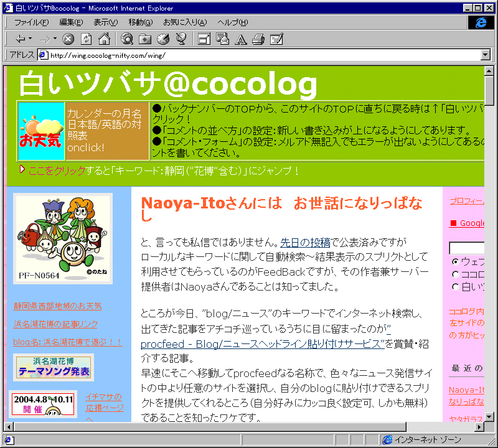Click the Font size 'A' icon
Image resolution: width=498 pixels, height=448 pixels.
(241, 39)
